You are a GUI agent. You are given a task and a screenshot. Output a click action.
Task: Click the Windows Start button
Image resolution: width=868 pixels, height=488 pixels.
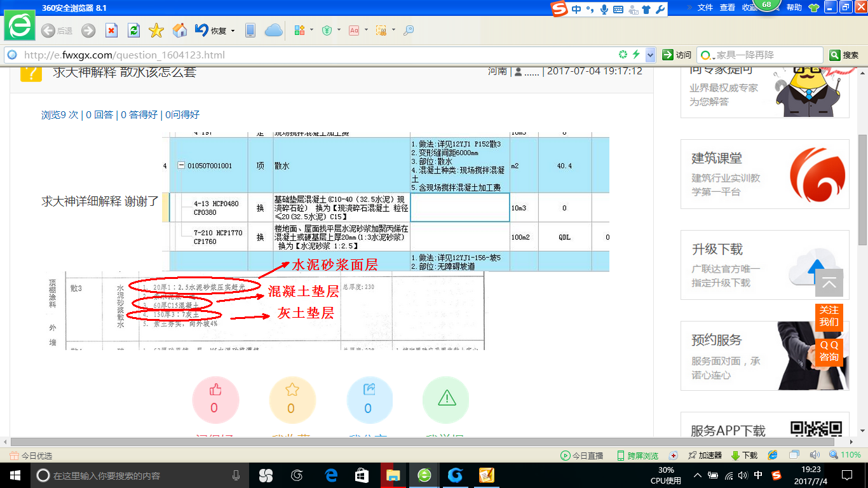point(15,475)
